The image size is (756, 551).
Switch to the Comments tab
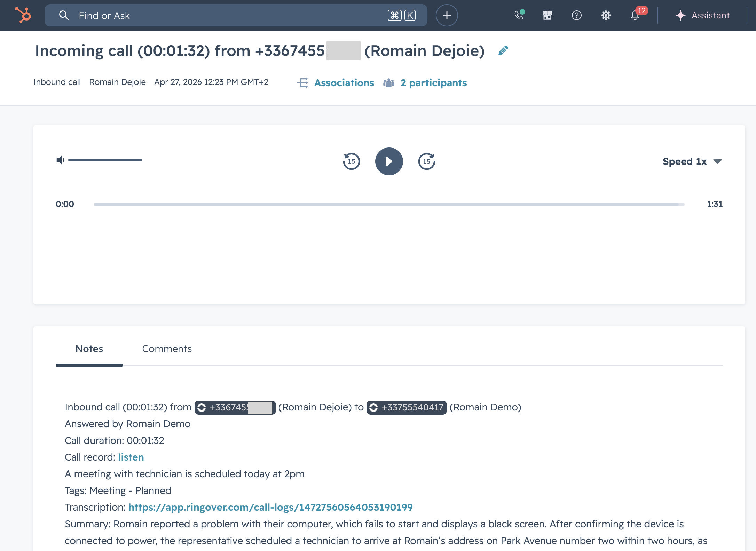tap(167, 349)
